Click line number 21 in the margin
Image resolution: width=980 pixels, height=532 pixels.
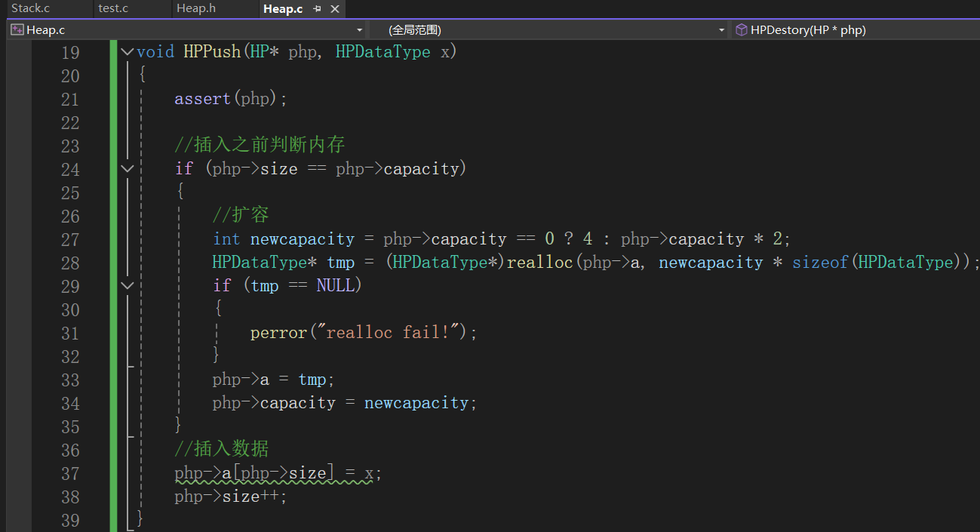[x=70, y=100]
